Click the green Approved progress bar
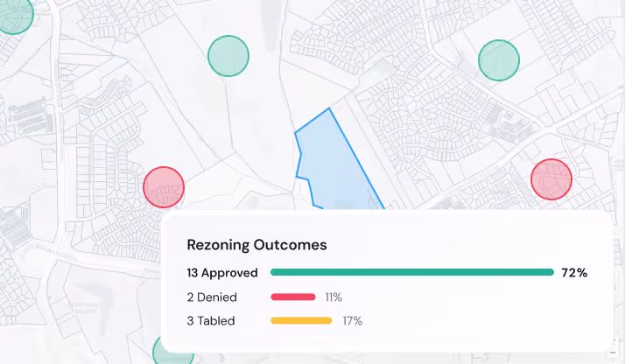Image resolution: width=625 pixels, height=364 pixels. (x=412, y=272)
